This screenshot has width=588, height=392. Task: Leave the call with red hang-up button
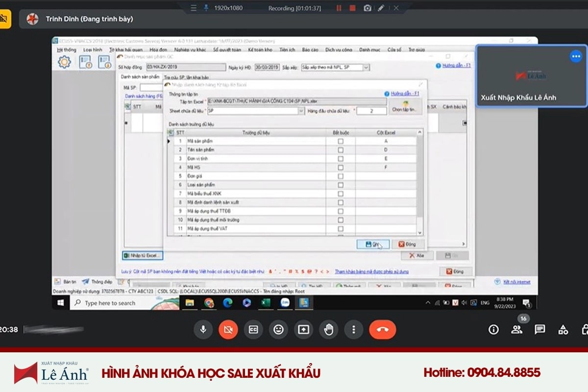click(383, 330)
